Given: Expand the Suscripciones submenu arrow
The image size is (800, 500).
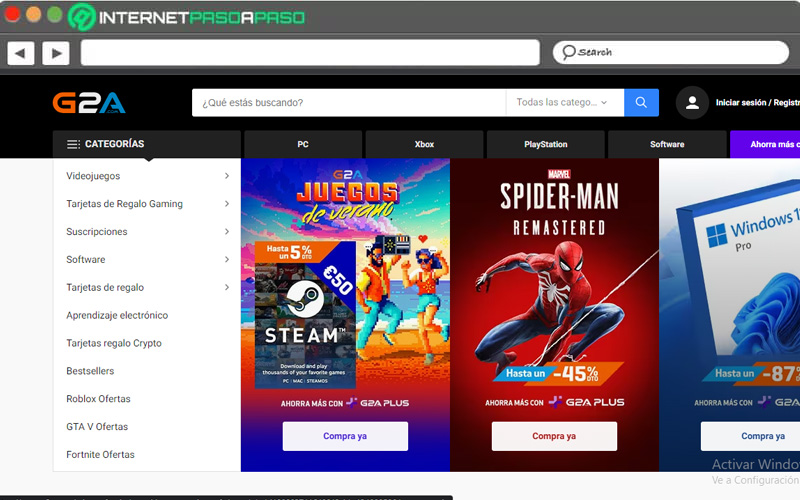Looking at the screenshot, I should (x=227, y=232).
